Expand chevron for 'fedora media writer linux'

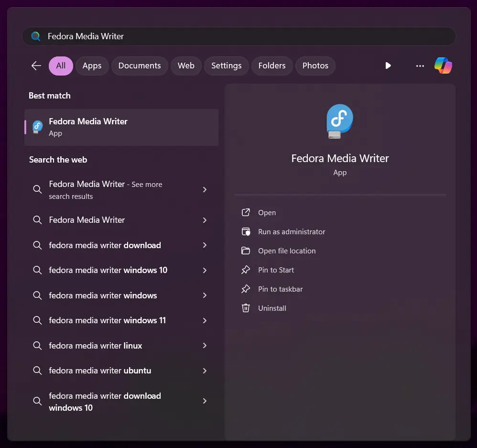tap(205, 345)
